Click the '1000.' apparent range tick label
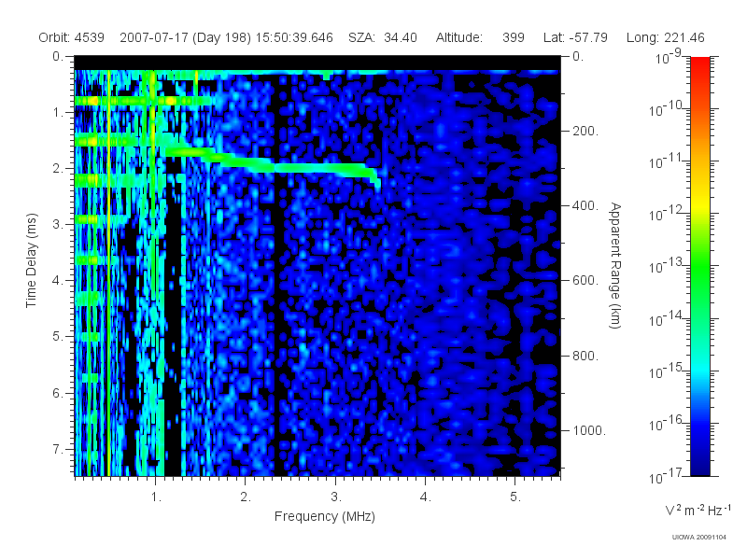This screenshot has width=747, height=560. pos(589,430)
